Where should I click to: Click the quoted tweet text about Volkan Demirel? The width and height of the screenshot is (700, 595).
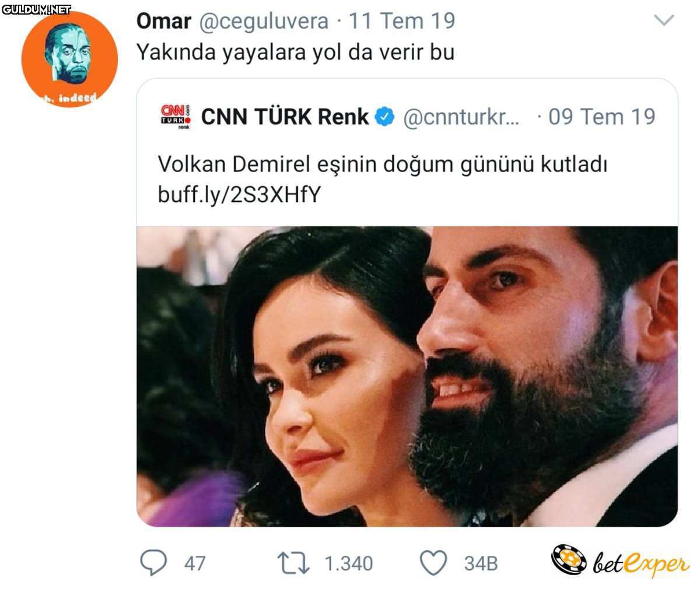point(382,164)
